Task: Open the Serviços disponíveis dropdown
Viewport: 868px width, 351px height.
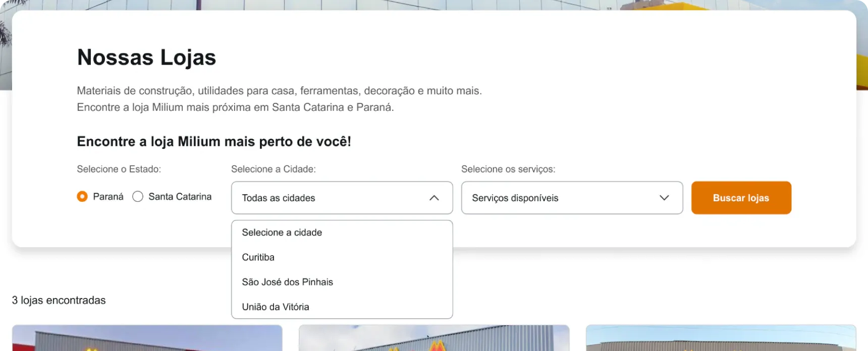Action: click(x=572, y=198)
